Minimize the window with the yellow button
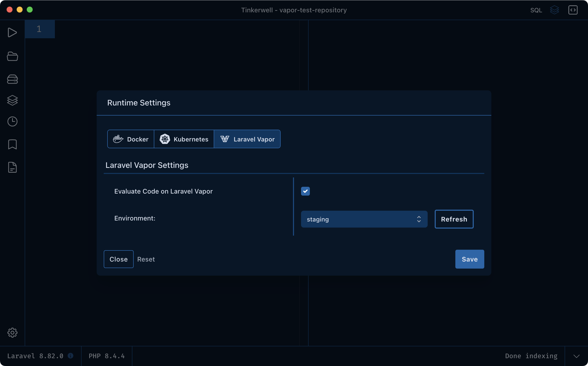 pyautogui.click(x=20, y=10)
